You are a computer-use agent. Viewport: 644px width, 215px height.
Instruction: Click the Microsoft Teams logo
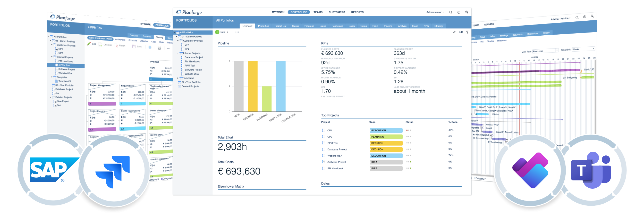click(592, 170)
